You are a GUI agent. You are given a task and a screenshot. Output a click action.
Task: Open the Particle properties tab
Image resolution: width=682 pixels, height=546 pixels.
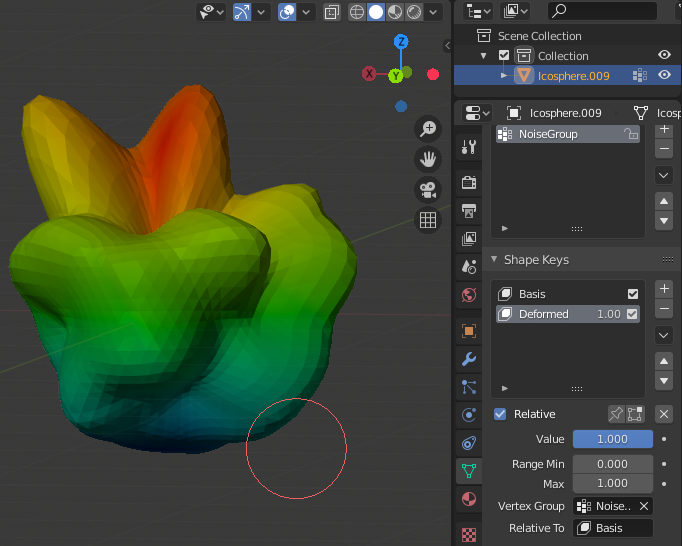pyautogui.click(x=469, y=387)
